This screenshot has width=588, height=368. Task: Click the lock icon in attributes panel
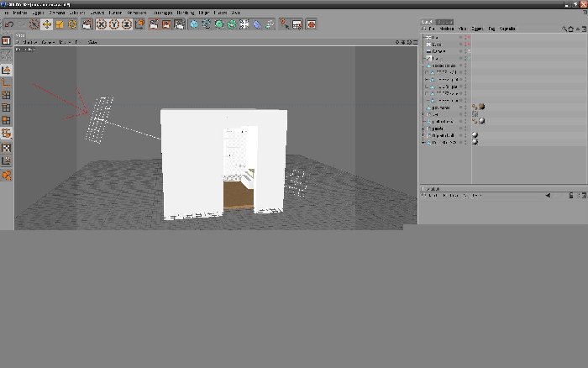point(570,196)
